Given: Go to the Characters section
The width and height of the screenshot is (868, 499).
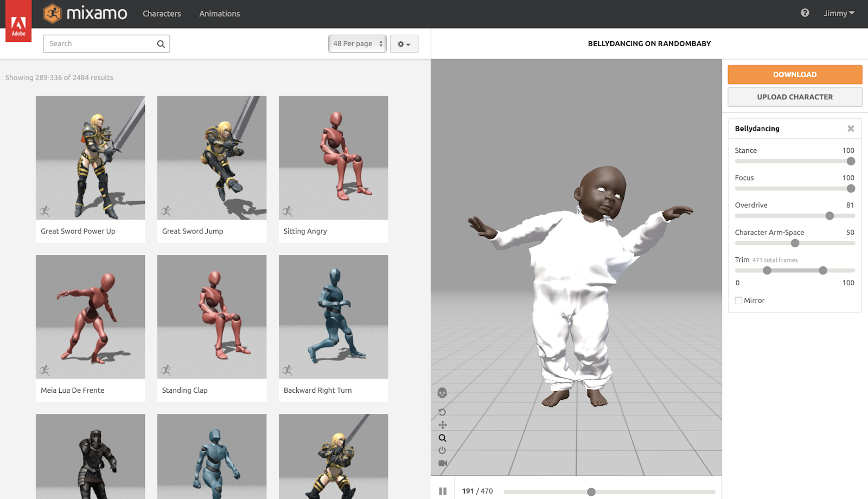Looking at the screenshot, I should tap(162, 14).
